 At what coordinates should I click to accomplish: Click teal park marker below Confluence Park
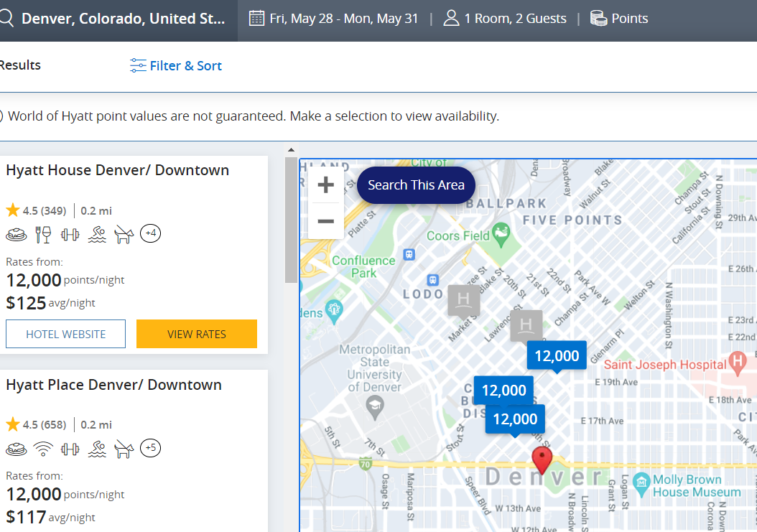pyautogui.click(x=334, y=312)
